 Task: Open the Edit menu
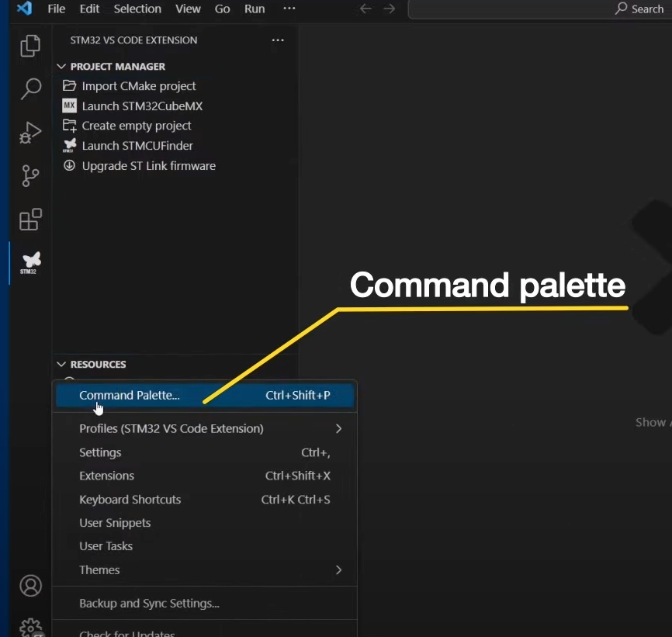point(89,9)
